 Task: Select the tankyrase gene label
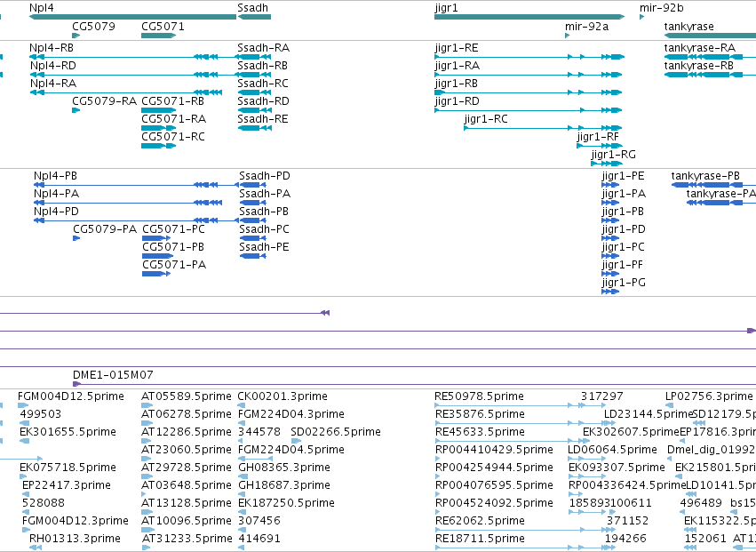tap(688, 26)
